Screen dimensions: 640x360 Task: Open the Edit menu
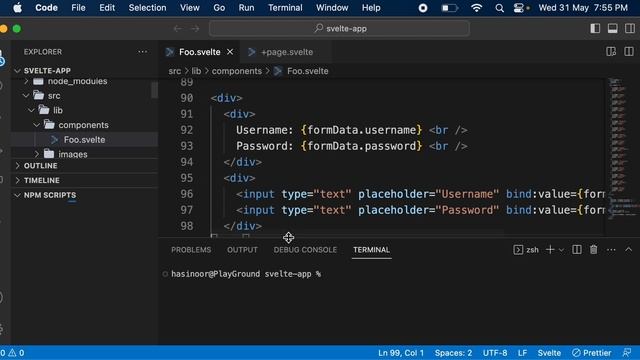click(x=107, y=8)
